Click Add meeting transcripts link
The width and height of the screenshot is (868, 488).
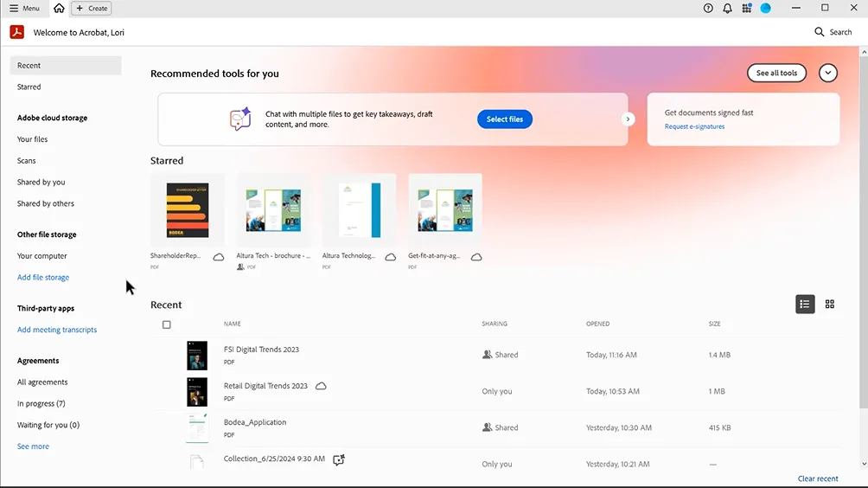[57, 330]
